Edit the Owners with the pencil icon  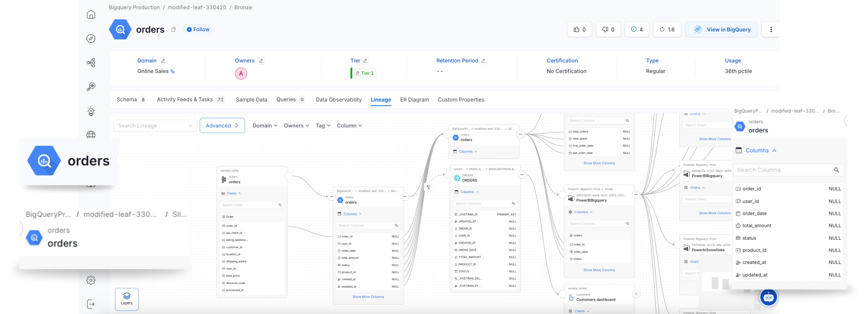pos(261,61)
